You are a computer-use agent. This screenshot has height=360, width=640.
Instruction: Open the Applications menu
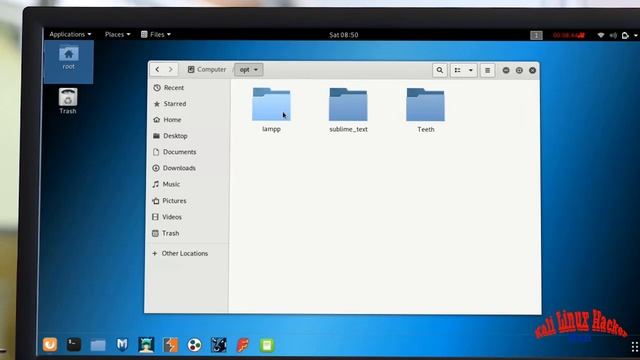point(70,34)
